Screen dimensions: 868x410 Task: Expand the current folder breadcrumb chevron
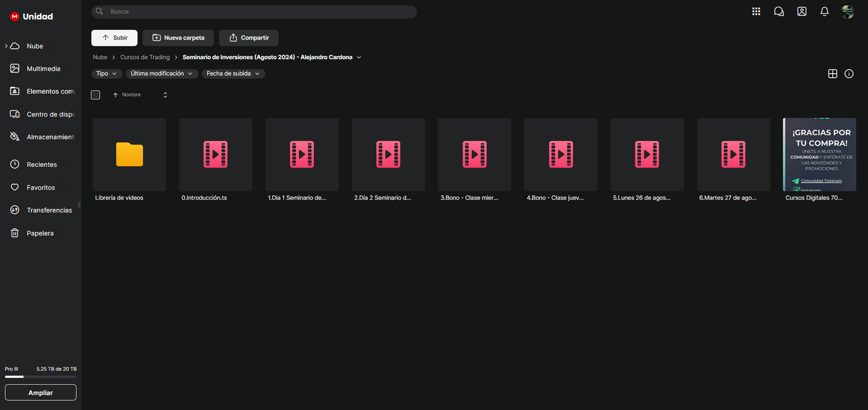coord(359,58)
